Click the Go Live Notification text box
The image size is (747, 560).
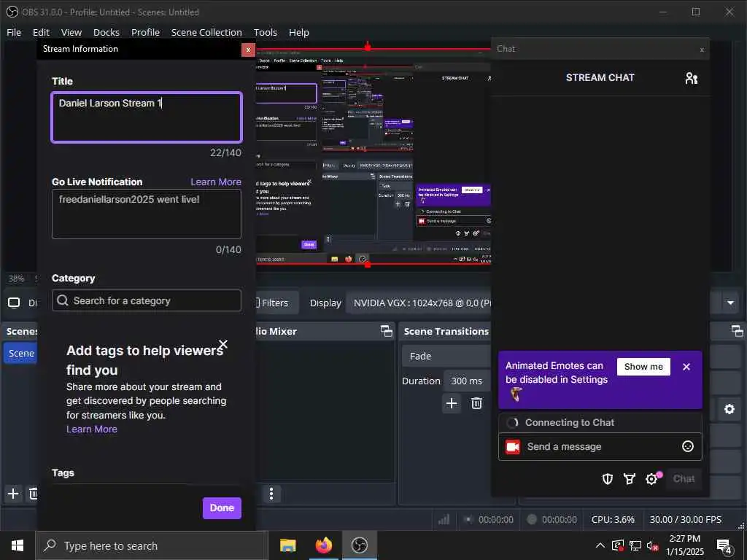[x=147, y=214]
